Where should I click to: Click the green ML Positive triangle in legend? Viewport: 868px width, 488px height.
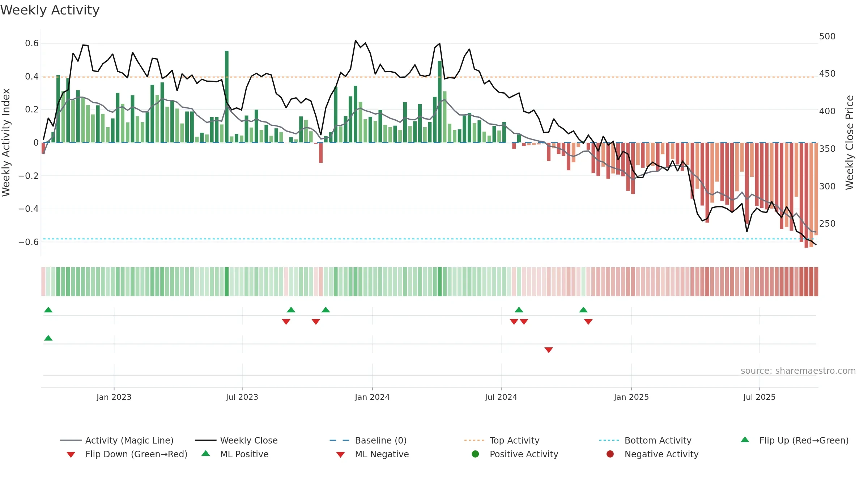206,453
